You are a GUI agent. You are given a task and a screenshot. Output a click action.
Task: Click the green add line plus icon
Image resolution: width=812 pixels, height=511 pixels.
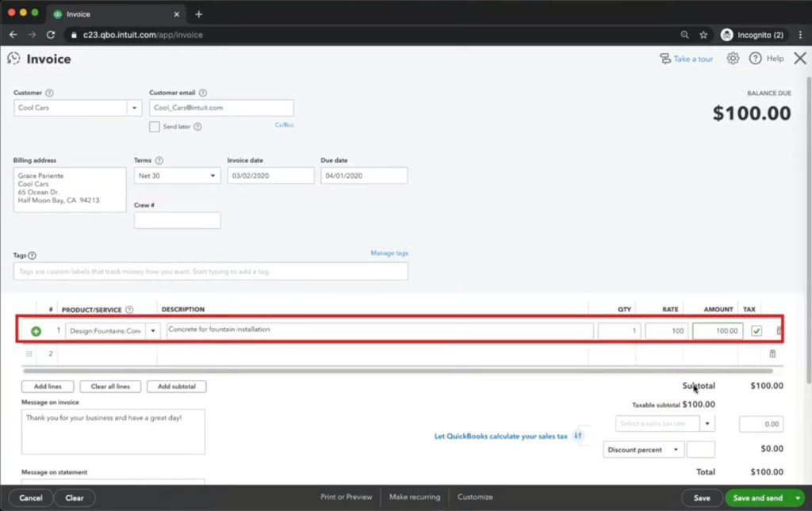point(36,331)
